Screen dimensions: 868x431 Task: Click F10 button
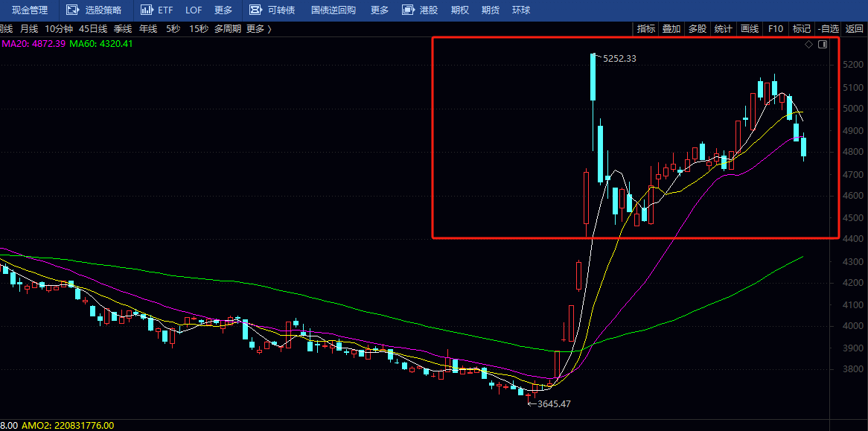click(776, 29)
